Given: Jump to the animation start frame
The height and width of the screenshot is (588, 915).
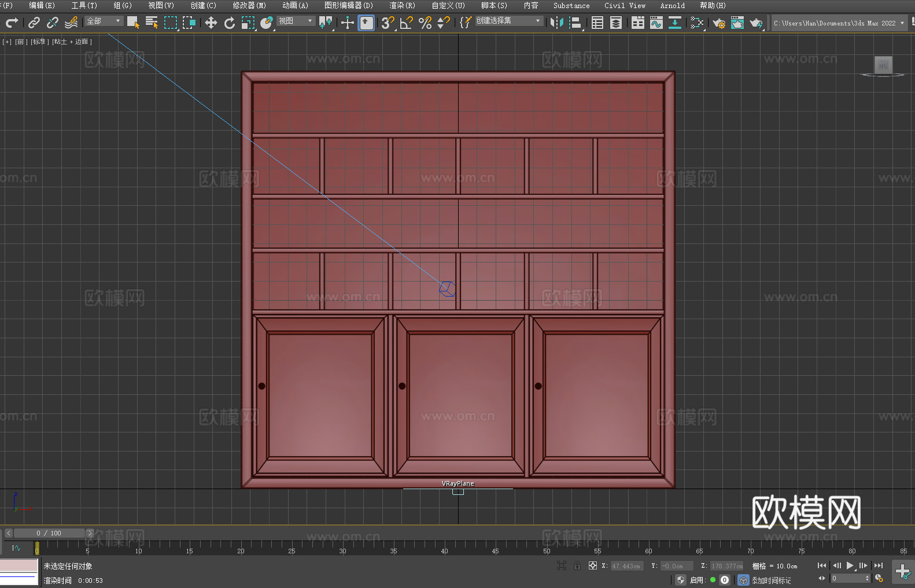Looking at the screenshot, I should click(x=822, y=565).
